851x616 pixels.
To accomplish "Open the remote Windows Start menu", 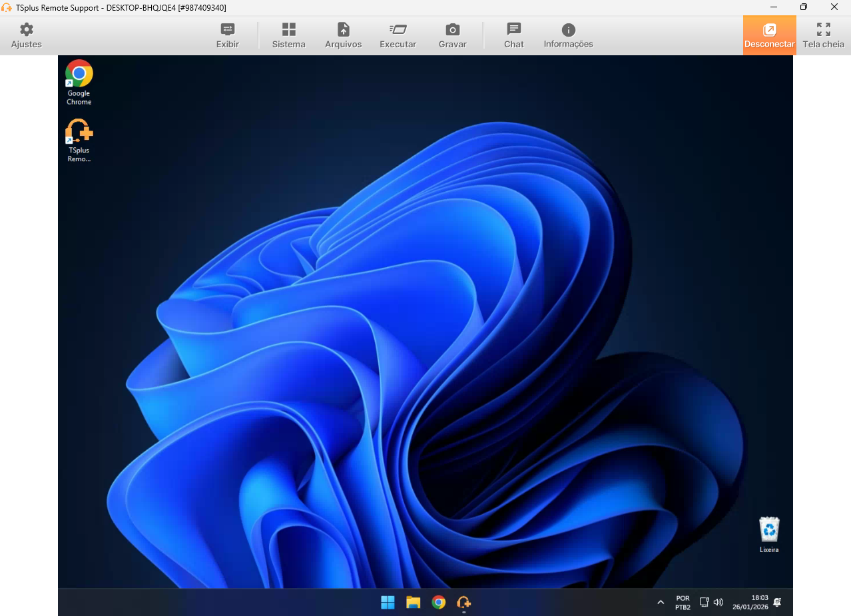I will (x=388, y=603).
